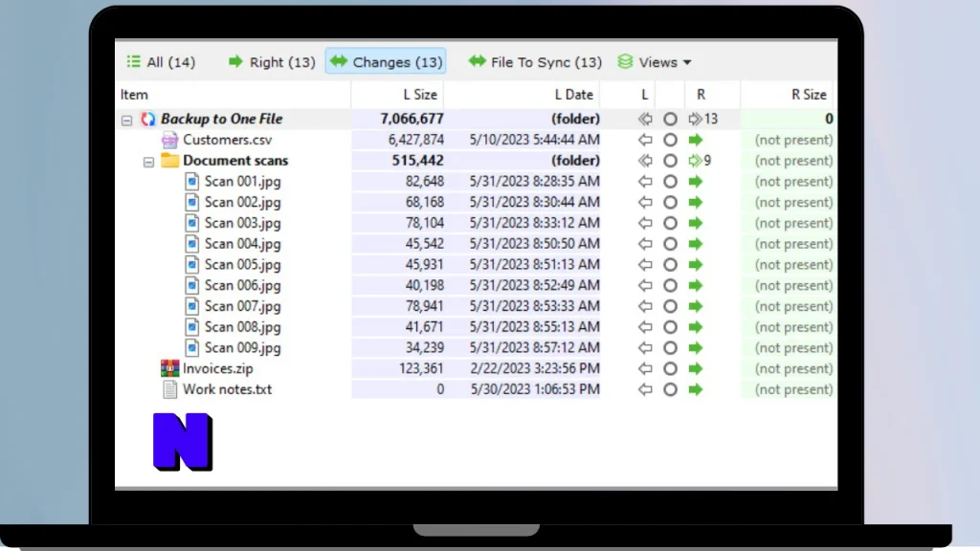
Task: Select the Invoices.zip file name
Action: [x=218, y=368]
